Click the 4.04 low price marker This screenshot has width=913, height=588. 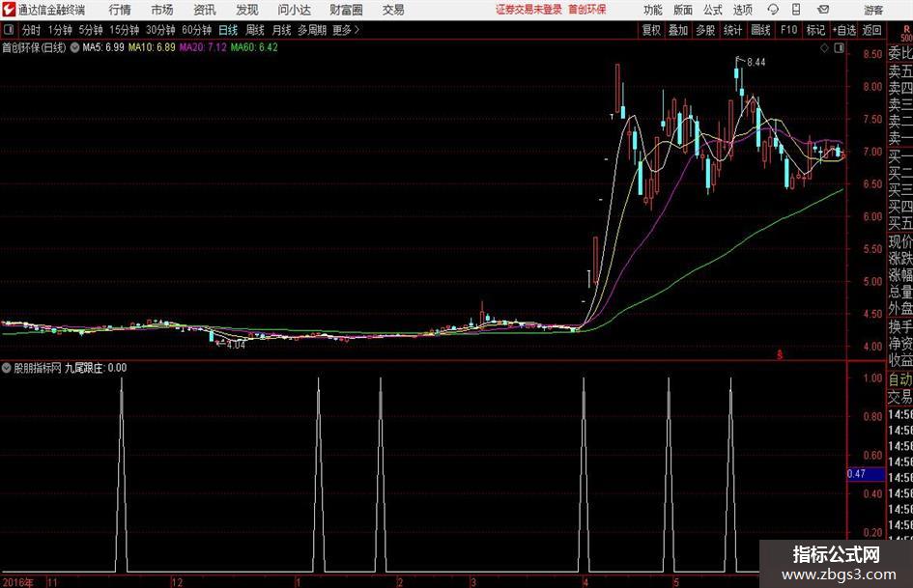coord(236,345)
